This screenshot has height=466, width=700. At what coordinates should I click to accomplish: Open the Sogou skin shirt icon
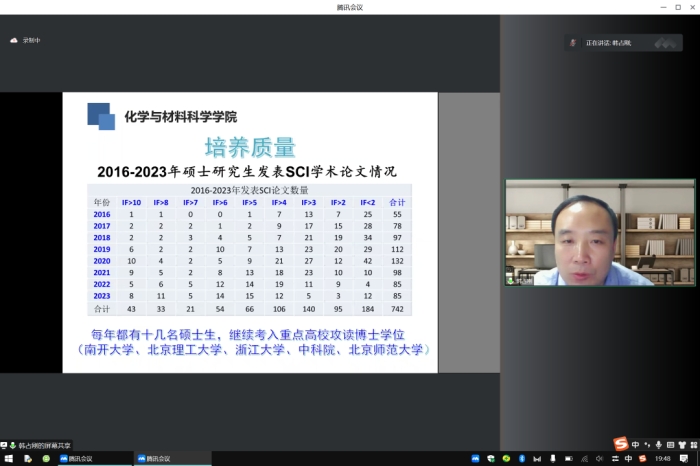(x=682, y=444)
